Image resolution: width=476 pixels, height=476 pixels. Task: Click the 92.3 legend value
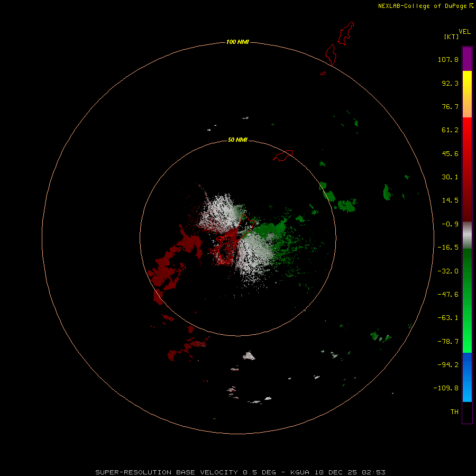450,83
